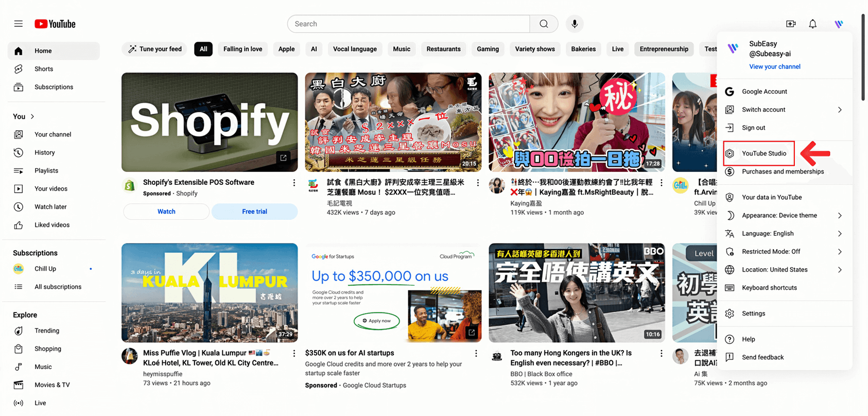
Task: Open Settings in account menu
Action: click(x=785, y=314)
